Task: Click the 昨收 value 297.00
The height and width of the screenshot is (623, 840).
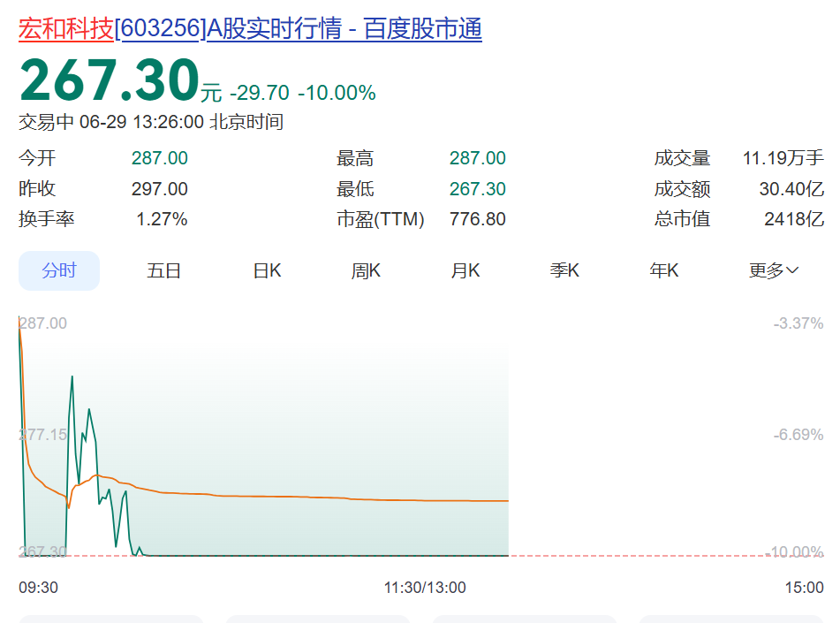Action: pyautogui.click(x=160, y=189)
